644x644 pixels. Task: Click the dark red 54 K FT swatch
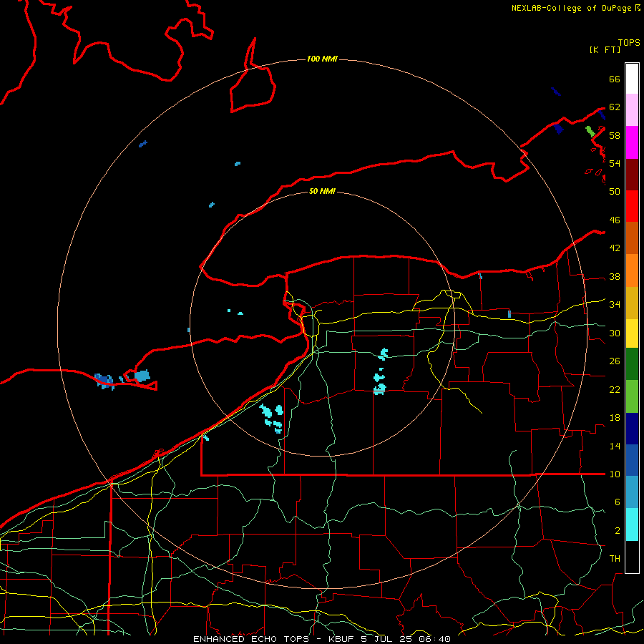tap(632, 174)
